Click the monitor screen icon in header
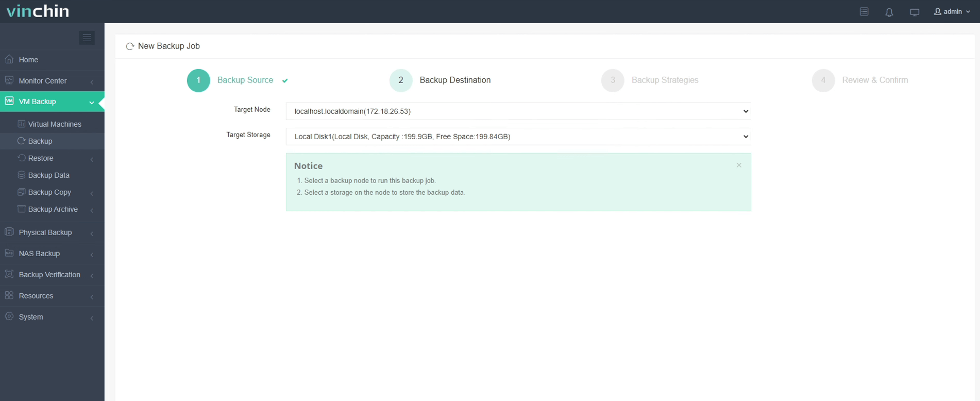 coord(915,12)
